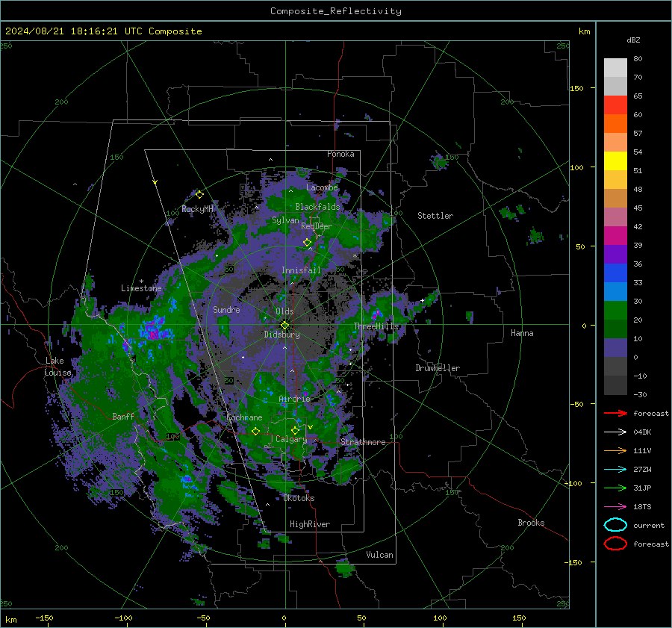The height and width of the screenshot is (628, 672).
Task: Select the yellow 51-54 dBZ swatch
Action: 615,161
